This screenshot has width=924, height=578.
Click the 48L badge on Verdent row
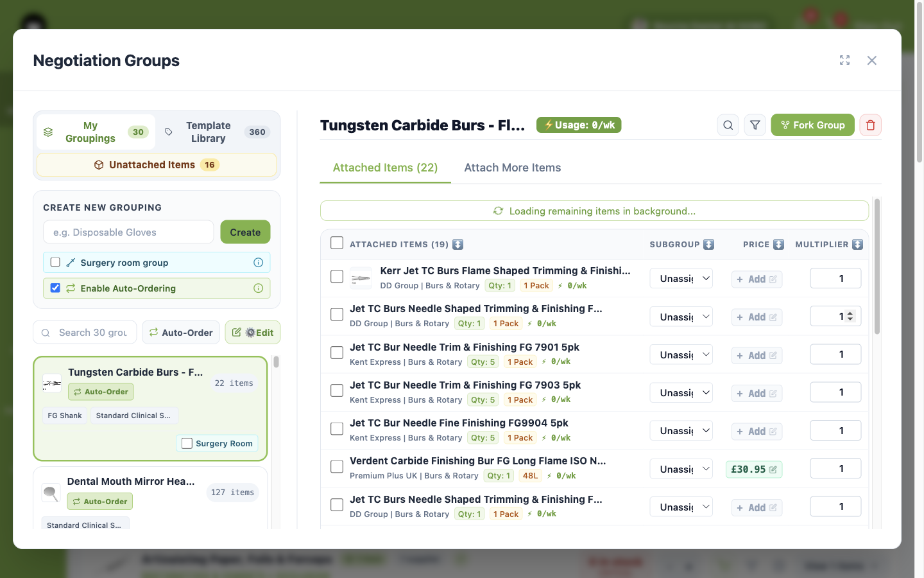click(530, 476)
